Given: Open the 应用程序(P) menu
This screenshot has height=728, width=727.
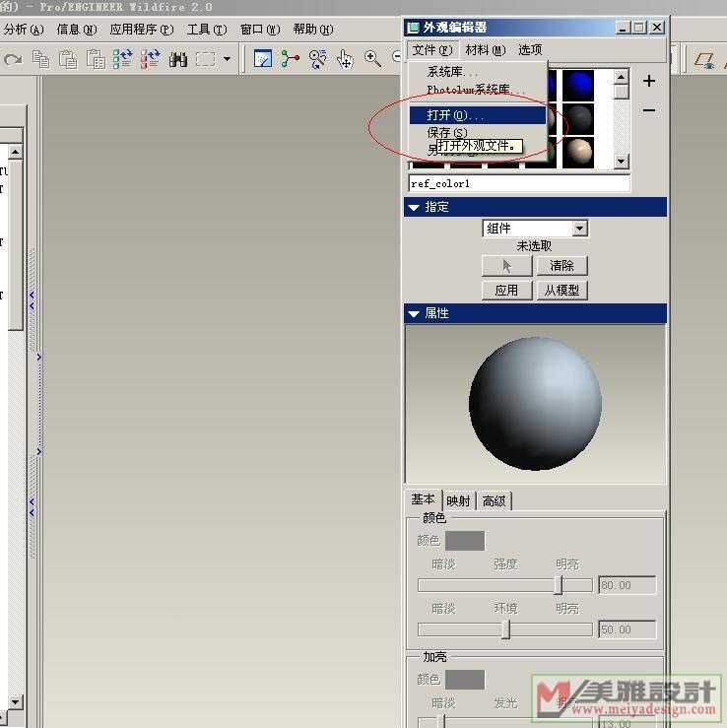Looking at the screenshot, I should 142,30.
